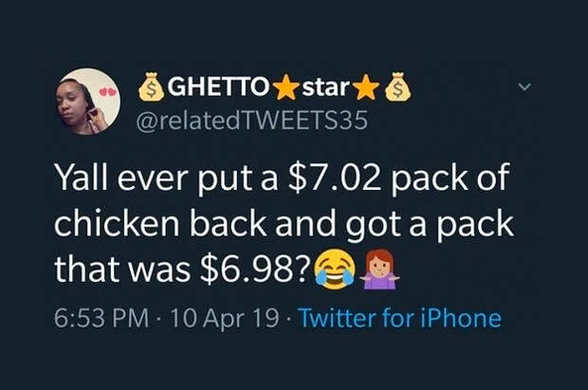This screenshot has width=588, height=390.
Task: Click the shrugging woman emoji
Action: (379, 269)
